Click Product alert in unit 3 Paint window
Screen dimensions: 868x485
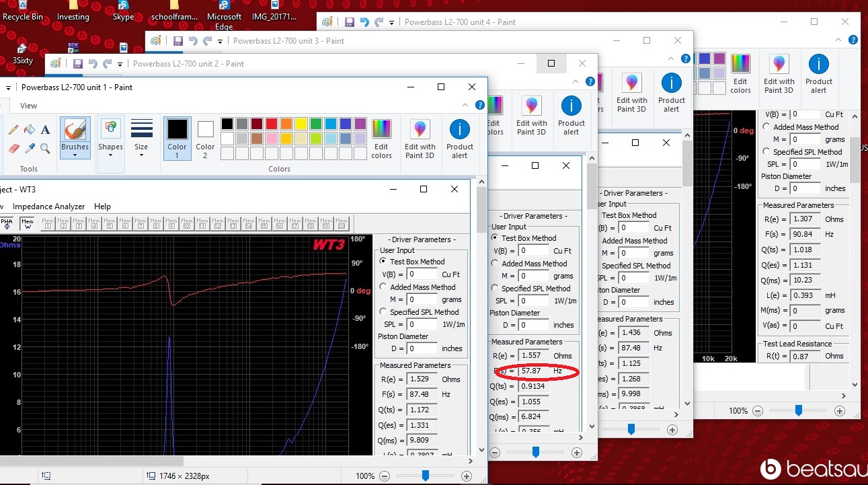click(672, 93)
